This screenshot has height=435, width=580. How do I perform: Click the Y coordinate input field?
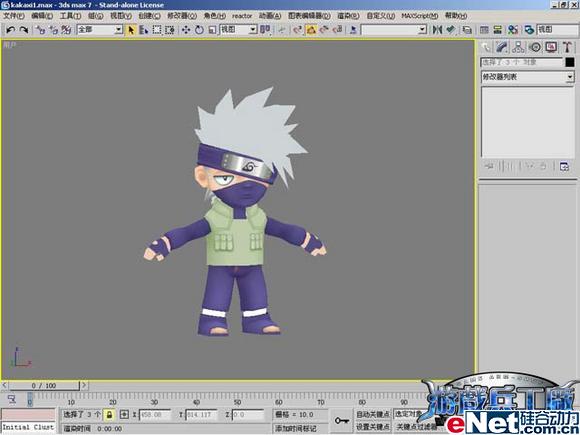pos(201,415)
